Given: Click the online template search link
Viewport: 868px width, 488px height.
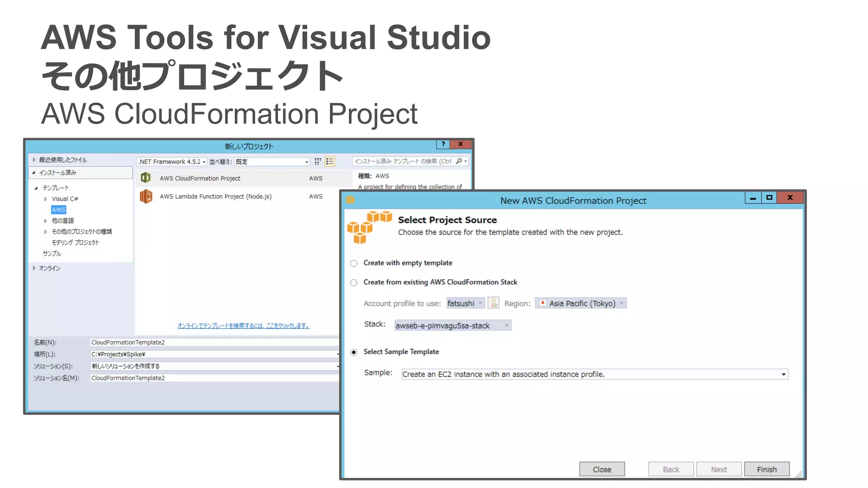Looking at the screenshot, I should 243,326.
